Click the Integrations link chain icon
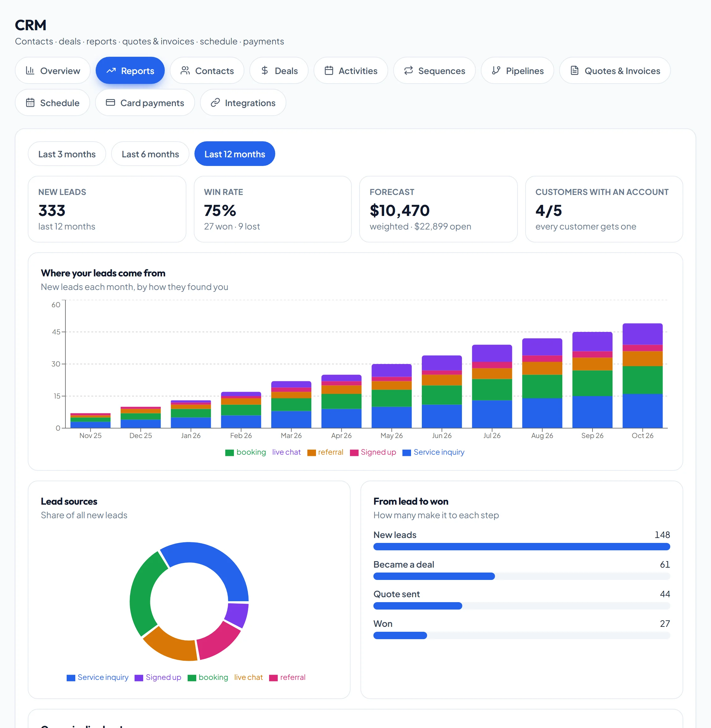The height and width of the screenshot is (728, 711). point(215,103)
